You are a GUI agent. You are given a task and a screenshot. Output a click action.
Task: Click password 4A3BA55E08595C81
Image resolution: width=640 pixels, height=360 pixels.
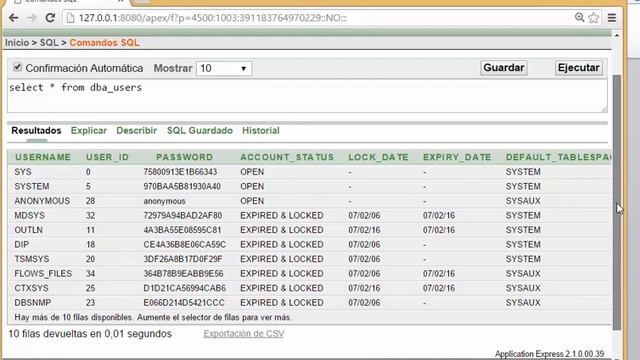click(x=182, y=230)
